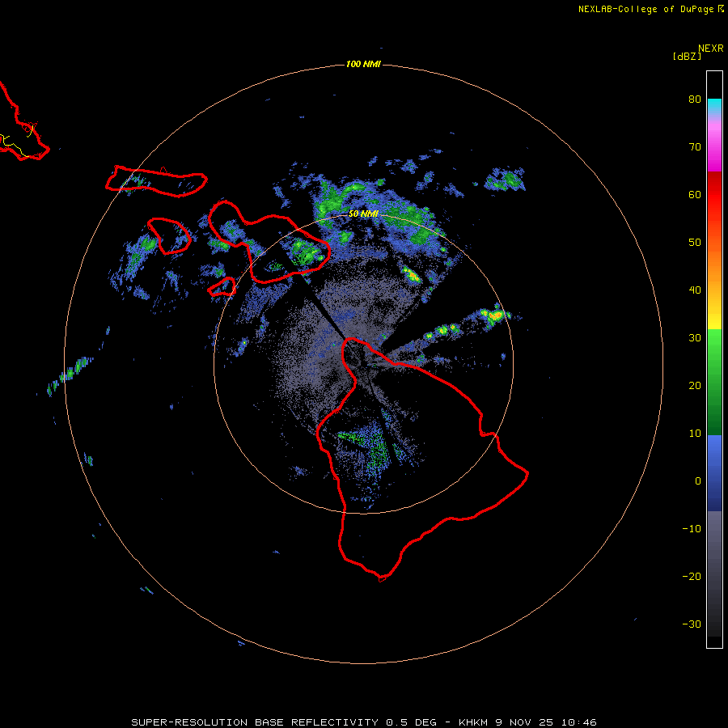This screenshot has height=728, width=728.
Task: Click the 80 dBZ scale value
Action: click(695, 99)
